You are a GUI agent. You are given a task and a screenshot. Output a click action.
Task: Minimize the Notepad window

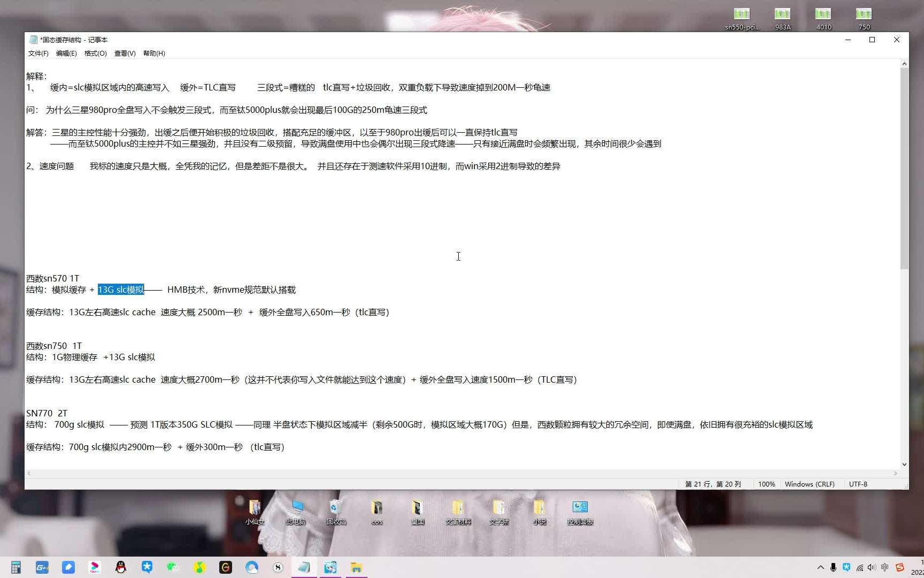tap(848, 40)
